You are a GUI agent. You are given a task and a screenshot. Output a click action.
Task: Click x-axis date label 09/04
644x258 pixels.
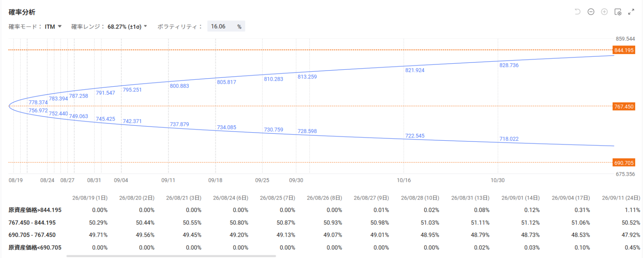[x=121, y=180]
